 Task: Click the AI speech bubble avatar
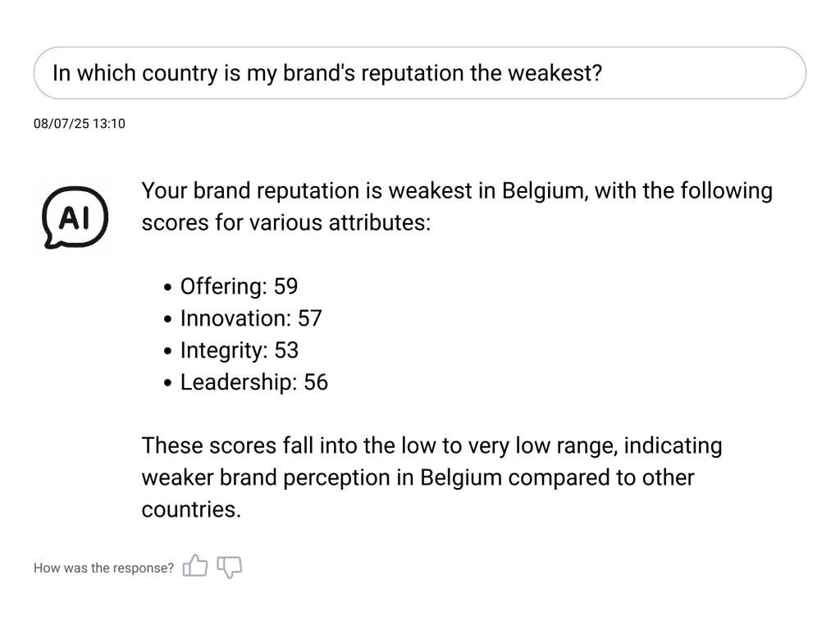(75, 217)
